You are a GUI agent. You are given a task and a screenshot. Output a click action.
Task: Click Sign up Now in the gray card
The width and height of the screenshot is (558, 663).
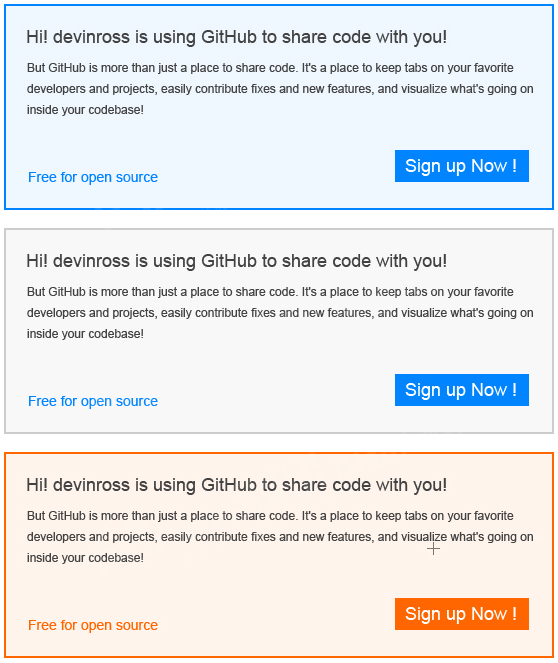tap(462, 390)
